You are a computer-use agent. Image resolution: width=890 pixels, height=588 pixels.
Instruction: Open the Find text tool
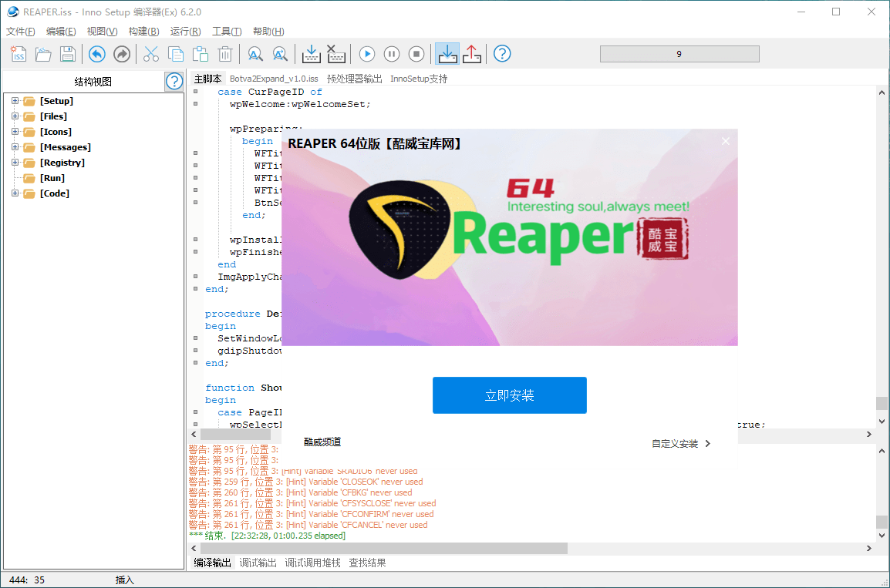click(255, 54)
